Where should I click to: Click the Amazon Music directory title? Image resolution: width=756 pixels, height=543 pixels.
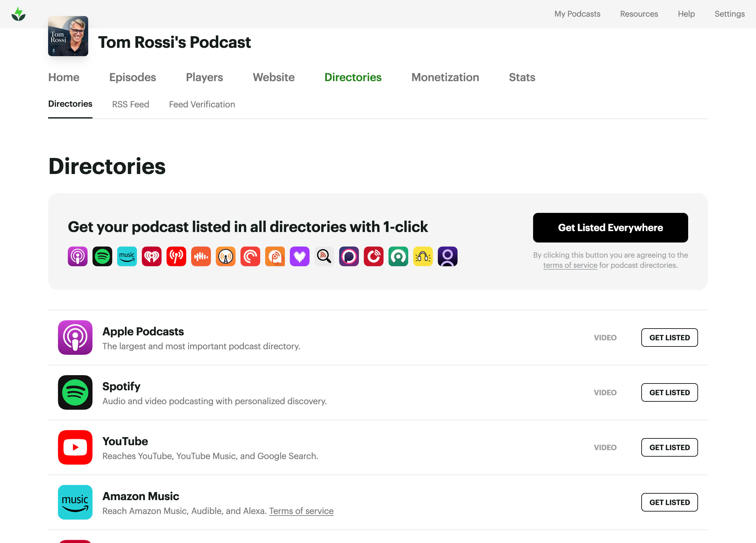click(141, 496)
